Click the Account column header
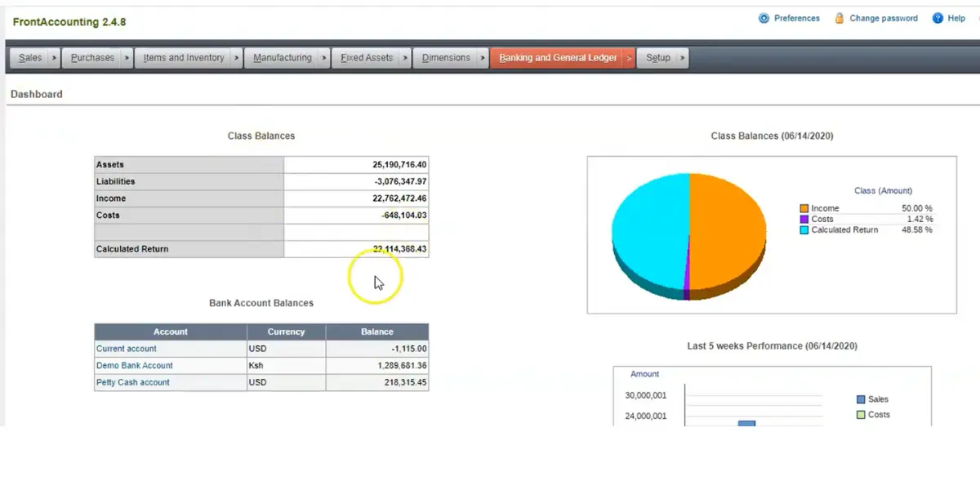The height and width of the screenshot is (490, 980). point(171,332)
